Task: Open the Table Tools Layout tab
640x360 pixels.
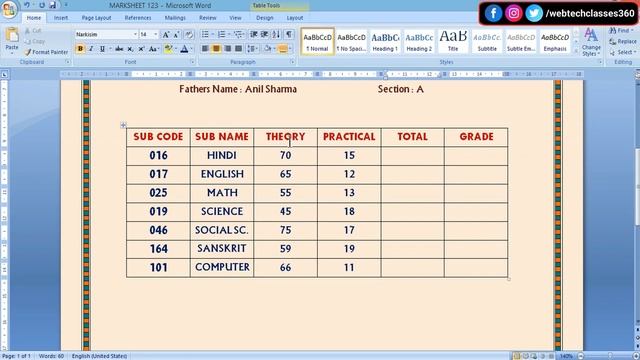Action: [x=295, y=18]
